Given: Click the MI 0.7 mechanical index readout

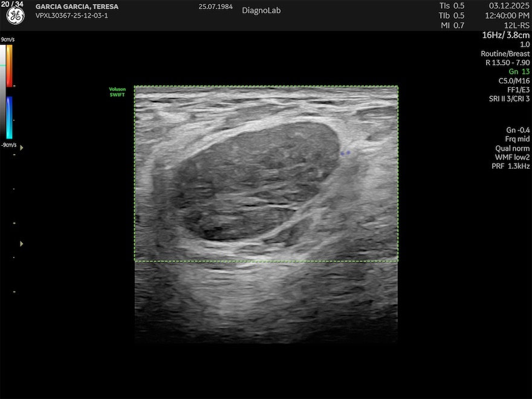Looking at the screenshot, I should [452, 25].
